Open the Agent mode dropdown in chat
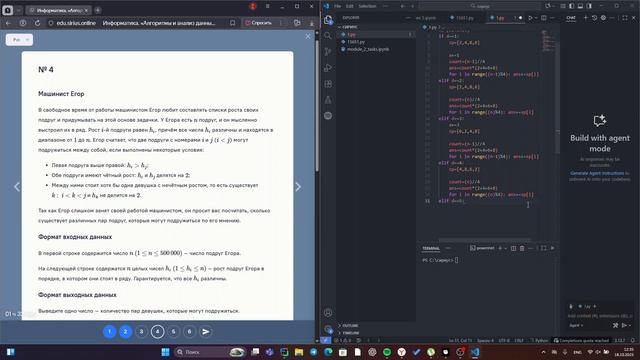This screenshot has height=360, width=640. [x=576, y=325]
